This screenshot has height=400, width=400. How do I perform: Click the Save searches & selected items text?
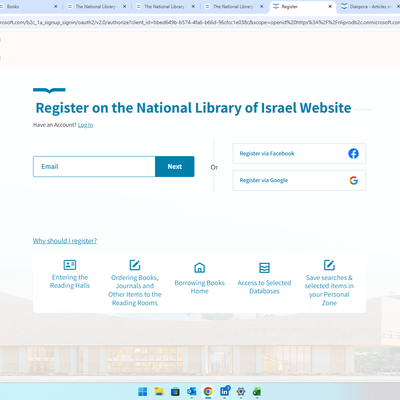coord(329,290)
